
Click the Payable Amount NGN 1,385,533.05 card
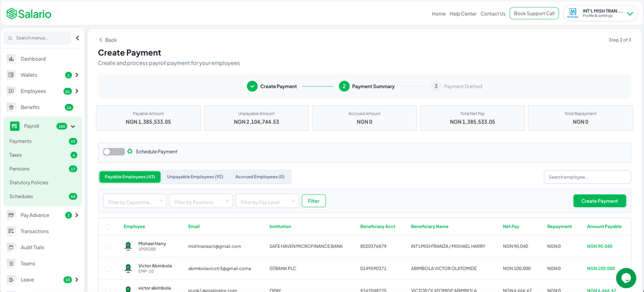148,118
